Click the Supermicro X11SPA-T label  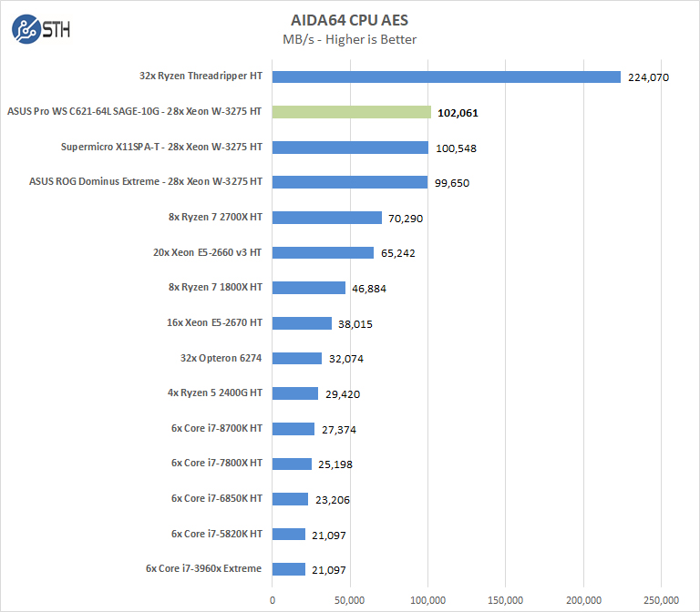click(x=161, y=148)
